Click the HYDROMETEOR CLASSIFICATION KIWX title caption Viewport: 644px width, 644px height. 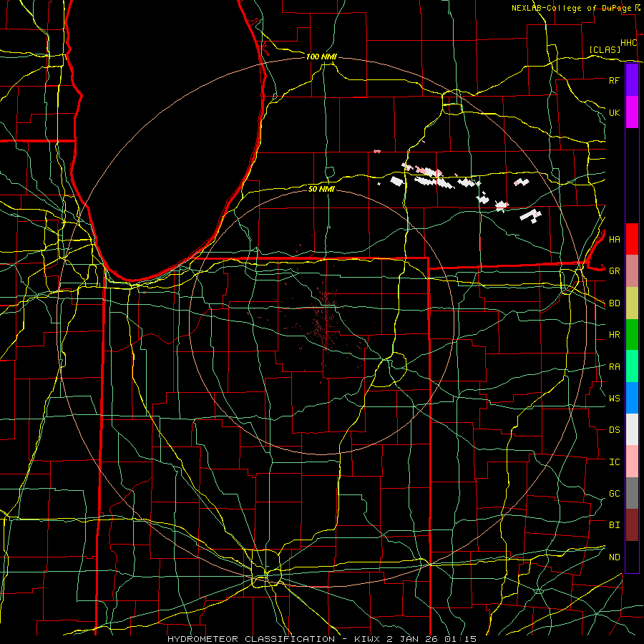pyautogui.click(x=322, y=639)
